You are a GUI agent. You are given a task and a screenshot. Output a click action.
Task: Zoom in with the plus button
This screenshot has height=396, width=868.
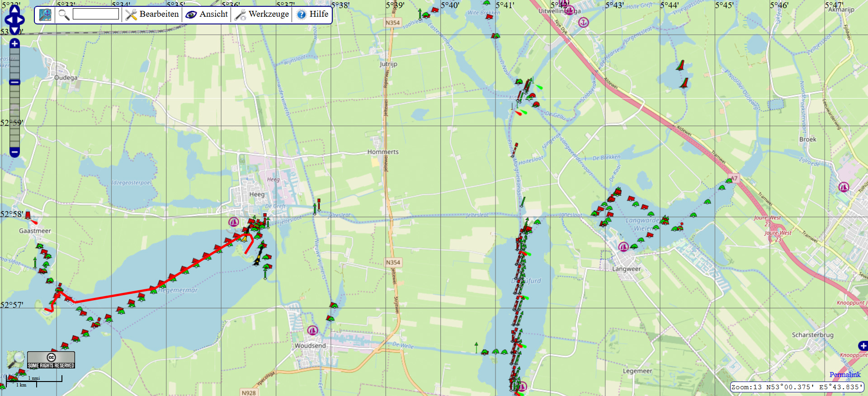tap(14, 43)
